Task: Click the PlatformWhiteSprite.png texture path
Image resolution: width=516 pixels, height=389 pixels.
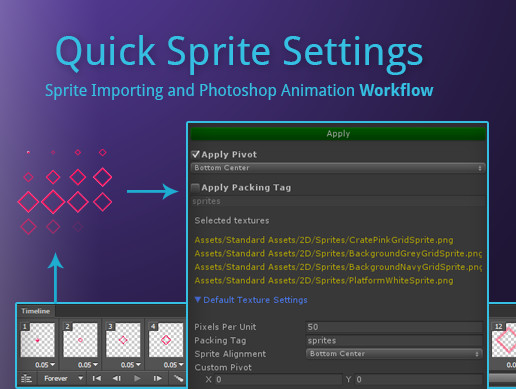Action: (324, 281)
